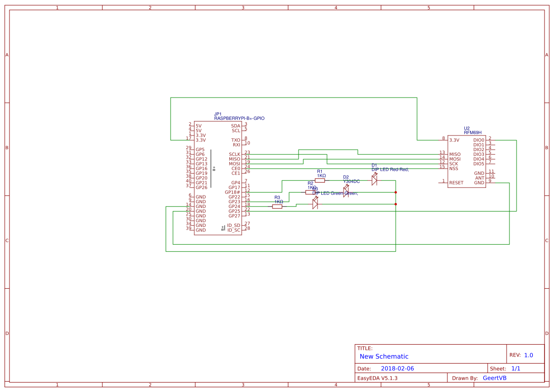Select the D3 green LED symbol
Viewport: 554px width, 392px height.
point(315,204)
